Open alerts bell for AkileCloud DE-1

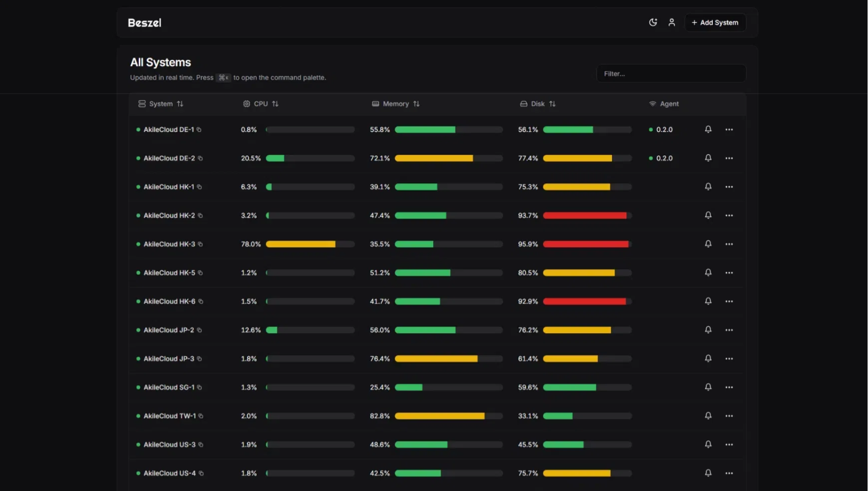point(708,130)
